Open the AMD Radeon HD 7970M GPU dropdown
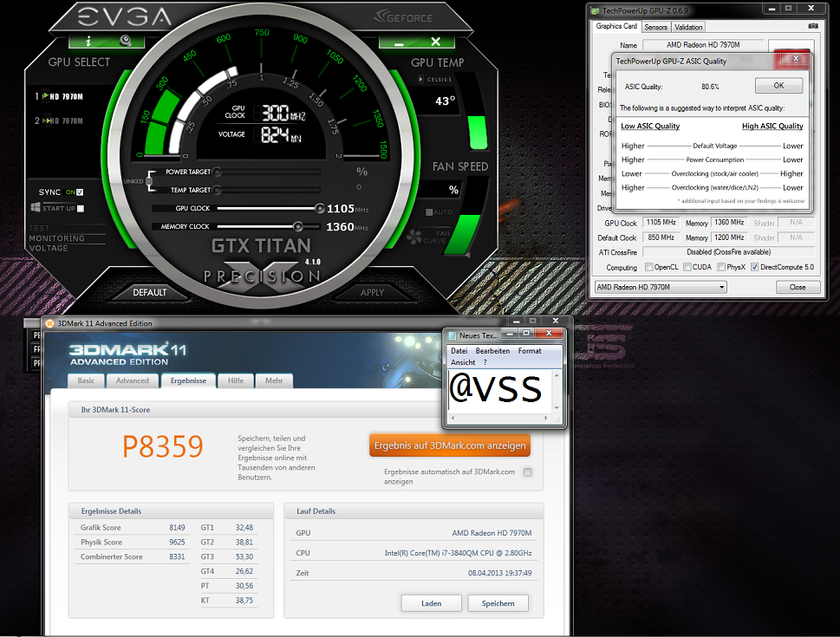Viewport: 840px width, 637px height. 661,287
